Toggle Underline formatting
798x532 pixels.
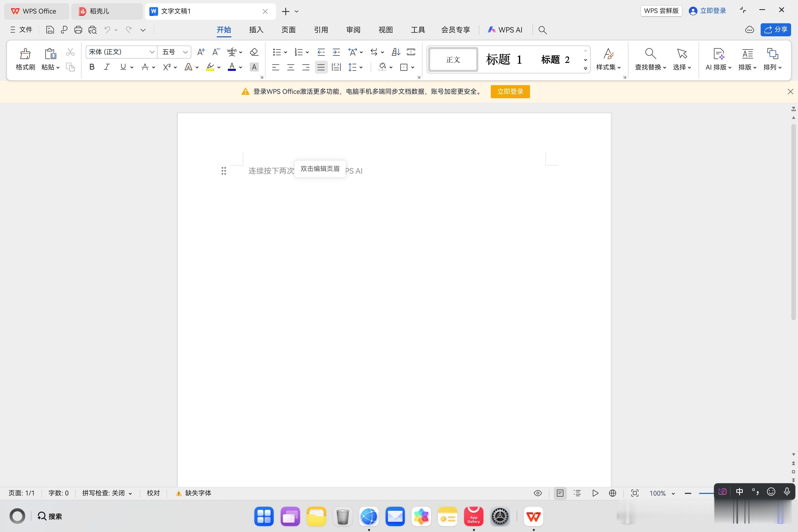(x=123, y=67)
